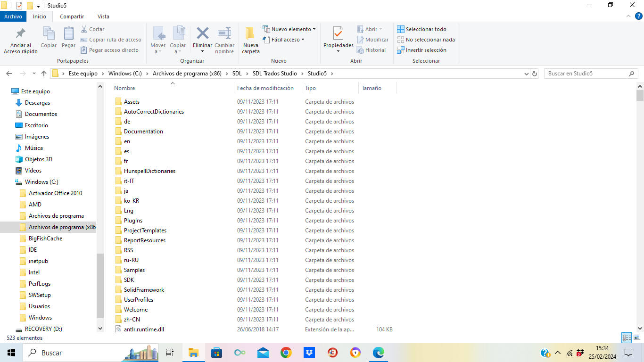Click Invertir selección

pos(421,50)
